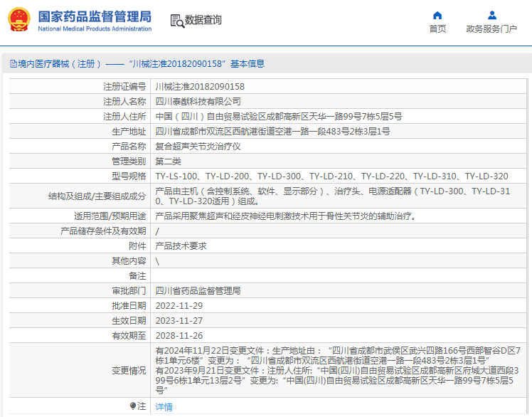The width and height of the screenshot is (532, 417).
Task: Click the 变更情况 row label
Action: click(129, 371)
